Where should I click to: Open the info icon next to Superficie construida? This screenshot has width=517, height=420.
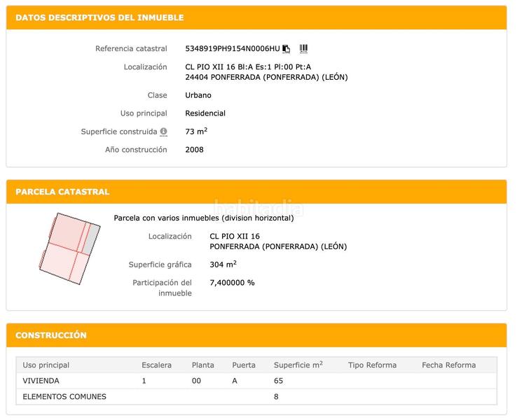click(163, 132)
